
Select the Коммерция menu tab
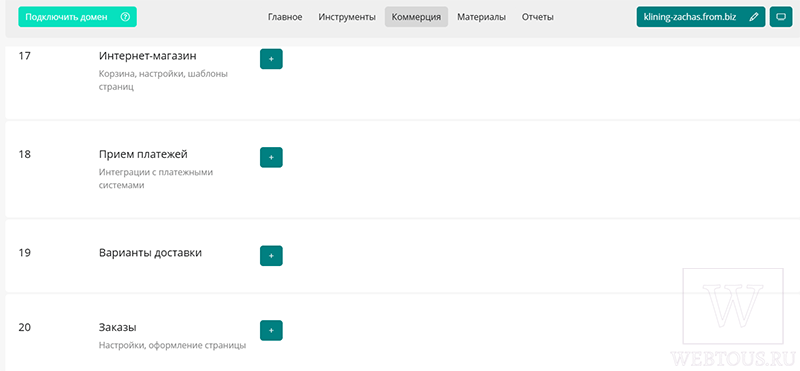coord(416,17)
